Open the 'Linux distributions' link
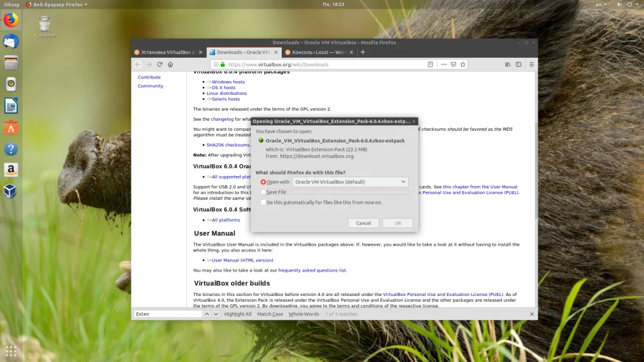644x362 pixels. click(226, 93)
